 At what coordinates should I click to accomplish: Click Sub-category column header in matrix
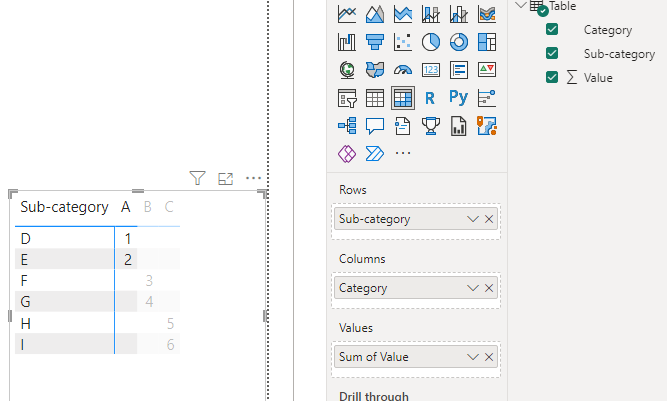(64, 207)
